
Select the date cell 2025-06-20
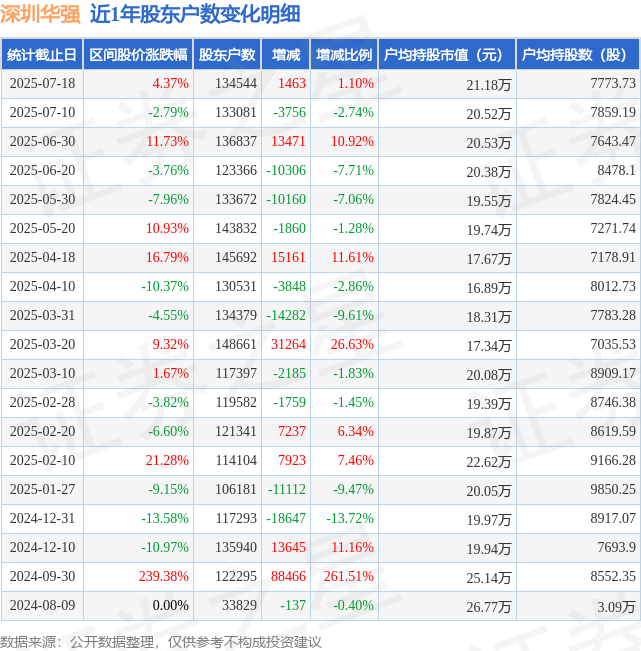(42, 170)
